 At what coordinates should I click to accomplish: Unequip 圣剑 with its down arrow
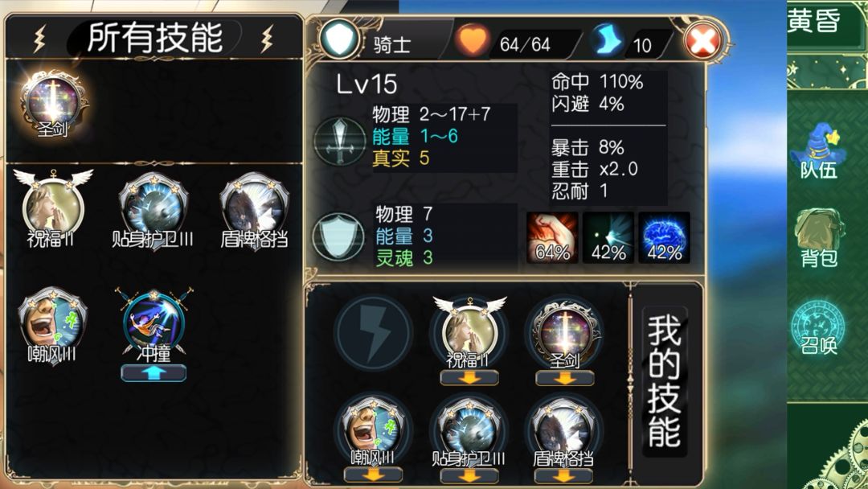(x=565, y=378)
